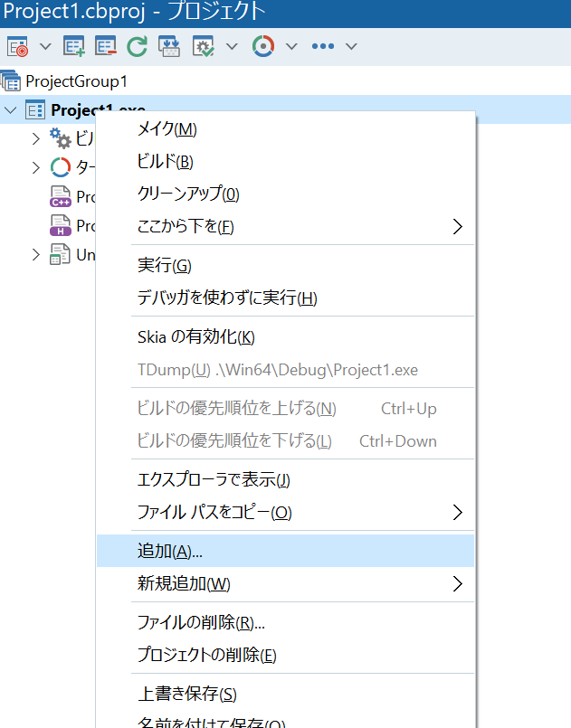The height and width of the screenshot is (728, 571).
Task: Open dropdown arrow beside target platform icon
Action: (x=291, y=46)
